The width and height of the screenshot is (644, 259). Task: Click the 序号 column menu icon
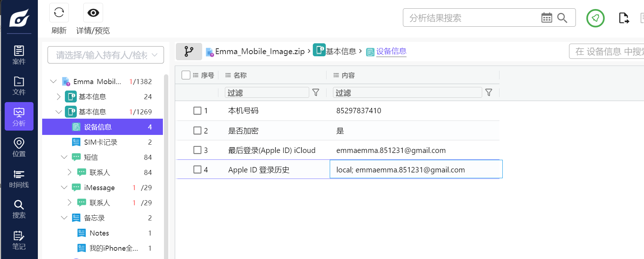pyautogui.click(x=196, y=75)
